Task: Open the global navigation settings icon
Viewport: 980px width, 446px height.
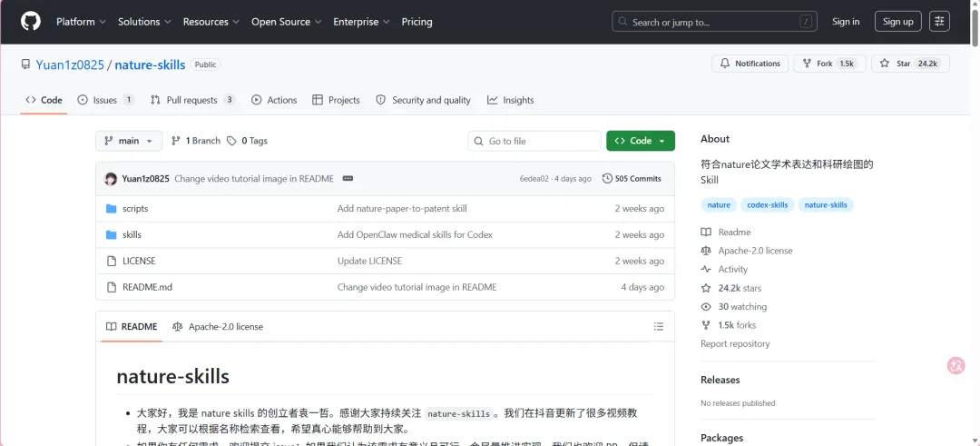Action: click(x=939, y=21)
